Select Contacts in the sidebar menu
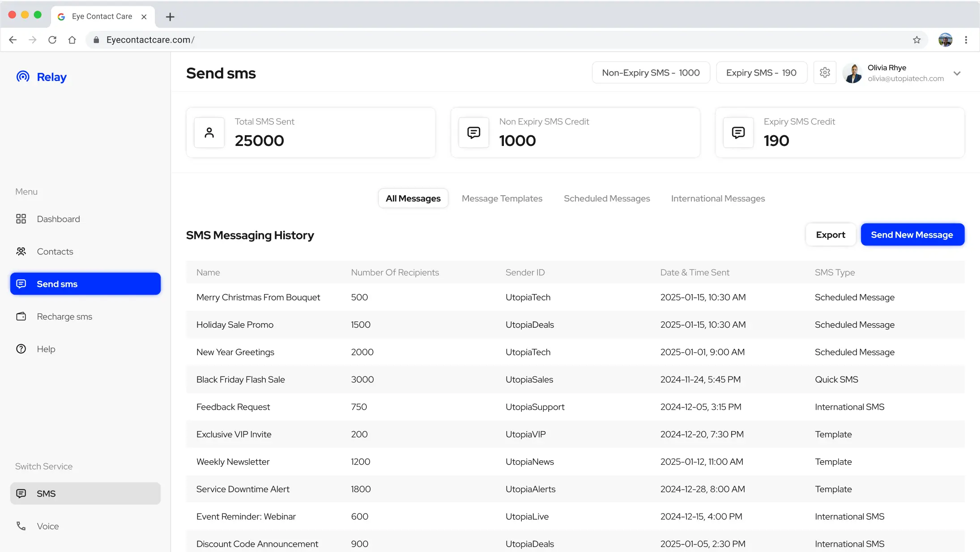 tap(85, 252)
